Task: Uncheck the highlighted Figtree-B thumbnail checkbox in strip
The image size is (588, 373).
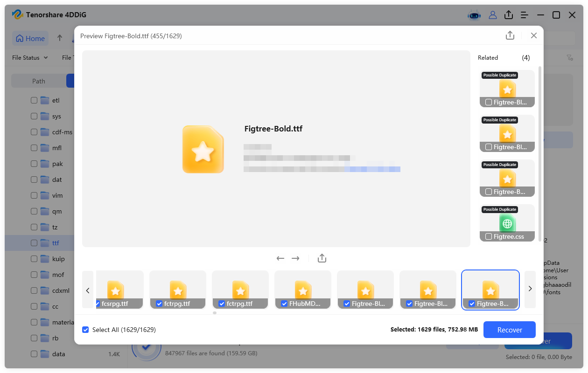Action: pyautogui.click(x=472, y=304)
